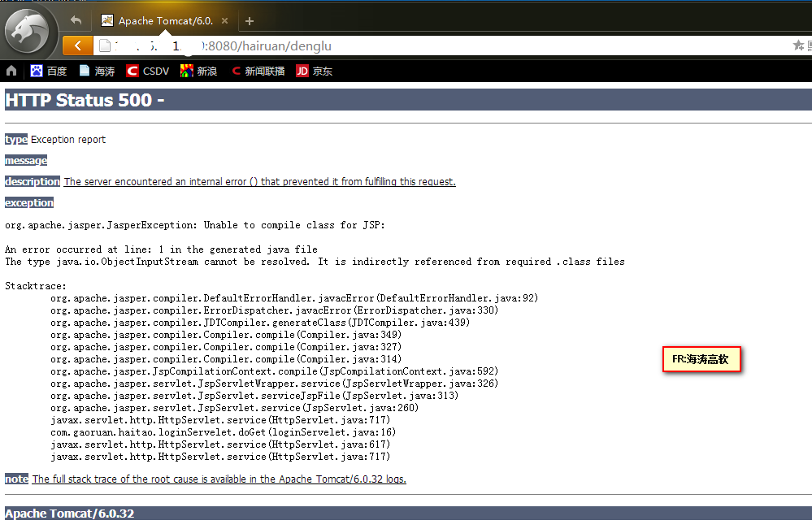Open the 京东 bookmark

[x=315, y=71]
